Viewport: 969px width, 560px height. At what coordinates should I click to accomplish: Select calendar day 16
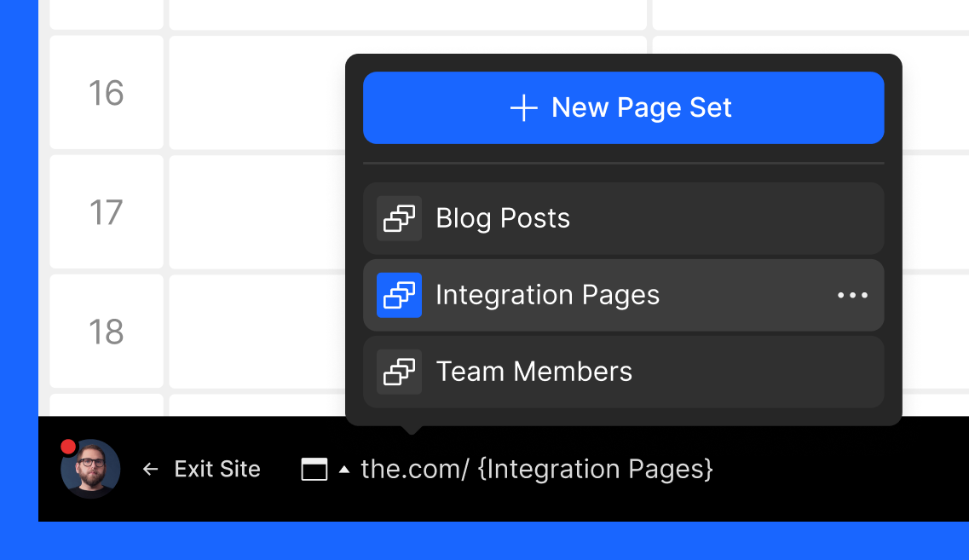point(107,93)
